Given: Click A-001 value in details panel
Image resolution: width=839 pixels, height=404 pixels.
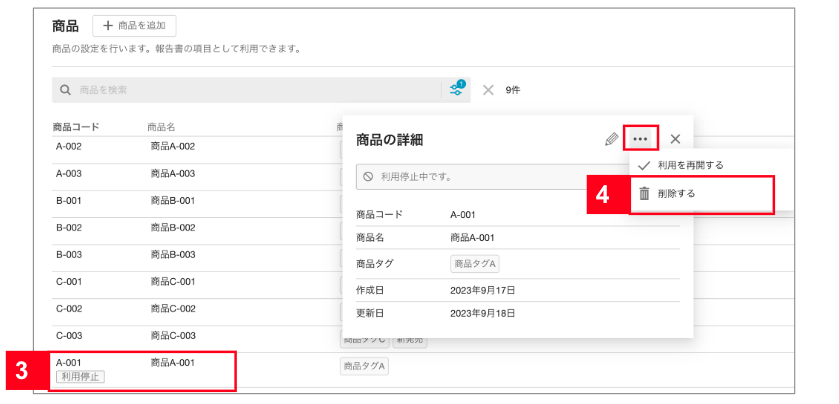Looking at the screenshot, I should tap(463, 215).
